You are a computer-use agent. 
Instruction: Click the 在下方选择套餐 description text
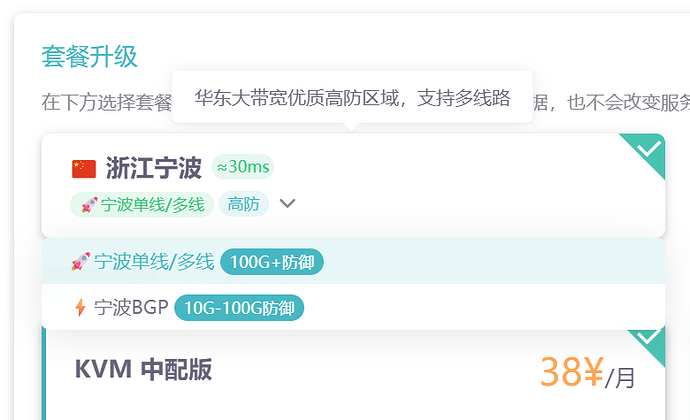(x=105, y=102)
